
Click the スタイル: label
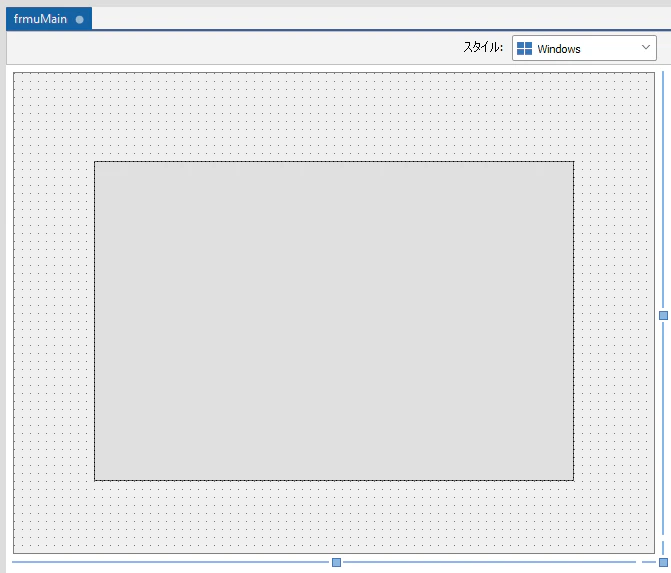483,47
